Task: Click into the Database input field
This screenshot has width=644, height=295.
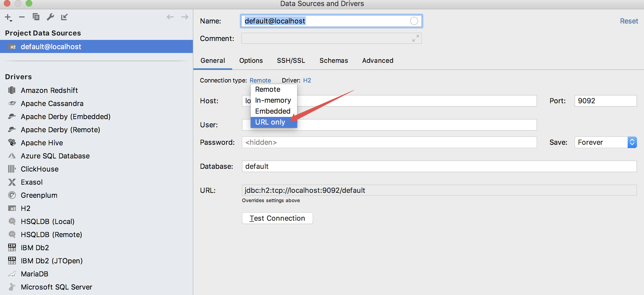Action: [439, 166]
